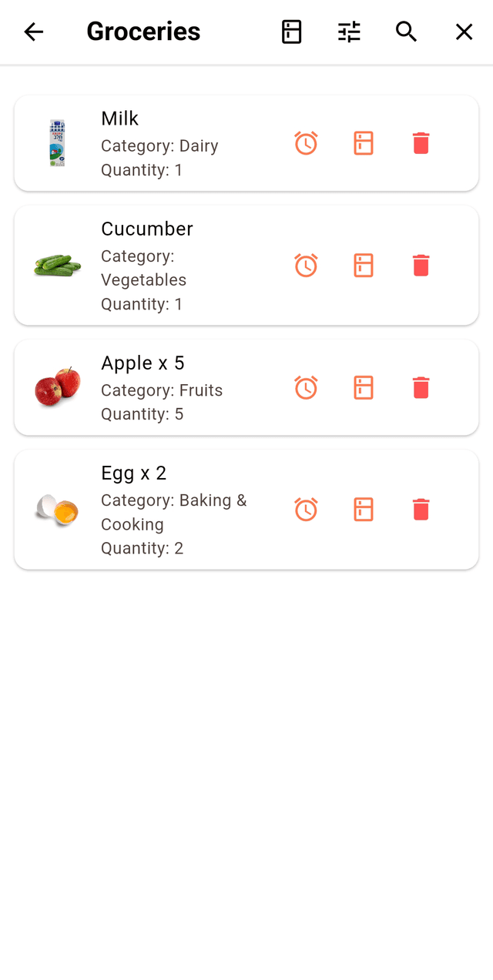The height and width of the screenshot is (980, 493).
Task: Set a reminder alarm for Milk
Action: (x=306, y=143)
